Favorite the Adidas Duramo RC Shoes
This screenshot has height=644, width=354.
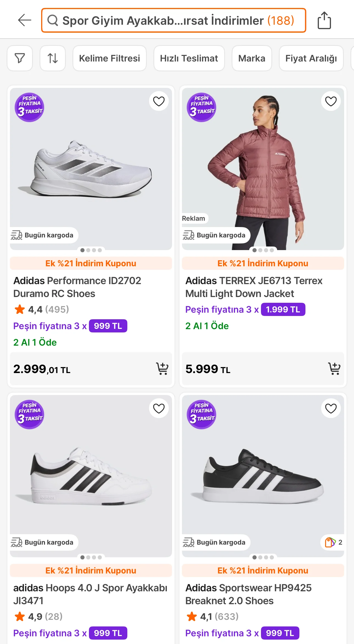[x=159, y=101]
